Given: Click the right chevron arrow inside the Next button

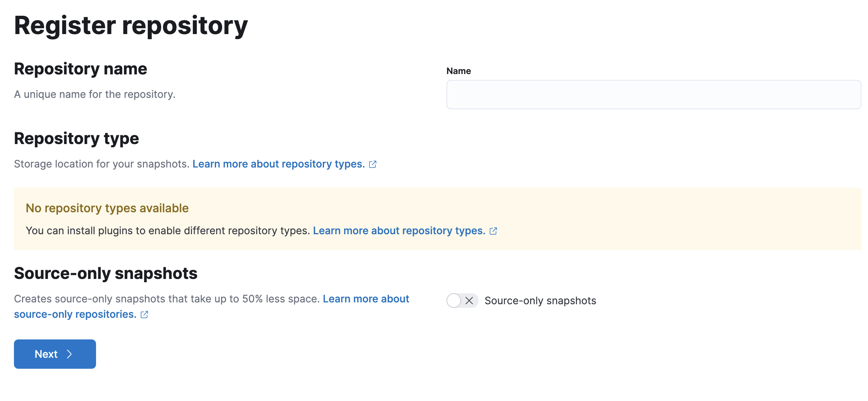Looking at the screenshot, I should 70,354.
